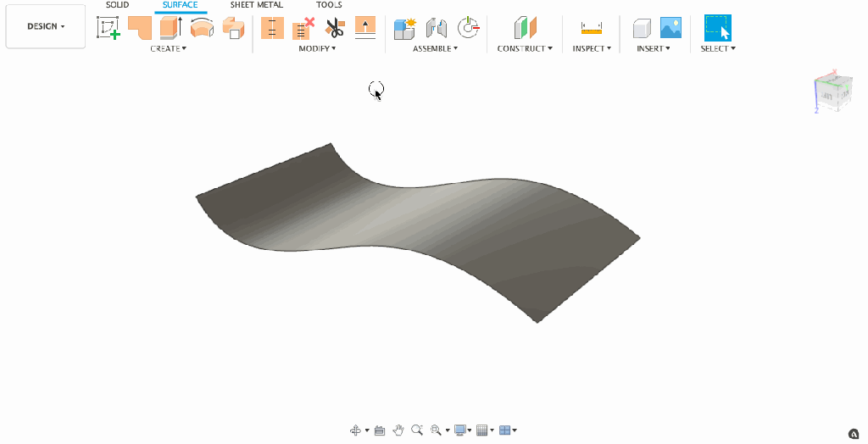Viewport: 868px width, 444px height.
Task: Expand the Create menu dropdown
Action: 168,48
